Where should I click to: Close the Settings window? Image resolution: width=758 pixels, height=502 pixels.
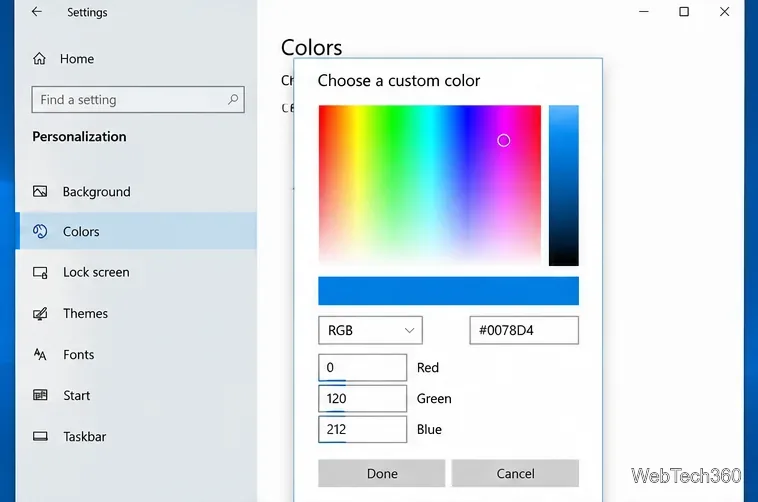tap(724, 12)
